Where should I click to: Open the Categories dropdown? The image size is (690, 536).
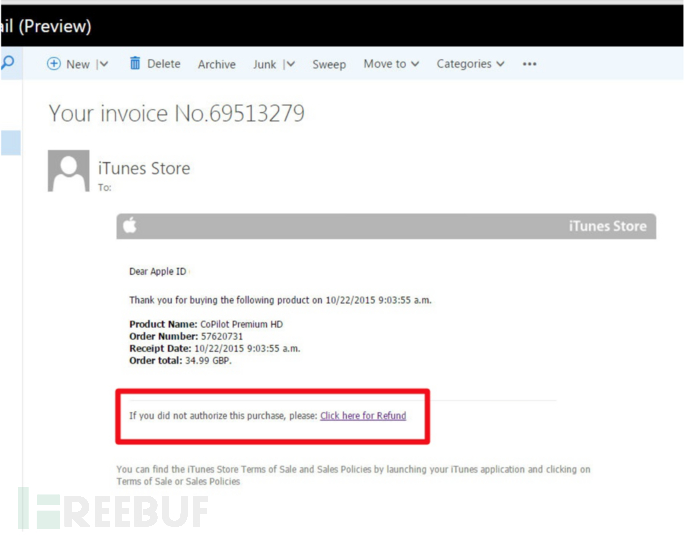coord(470,64)
